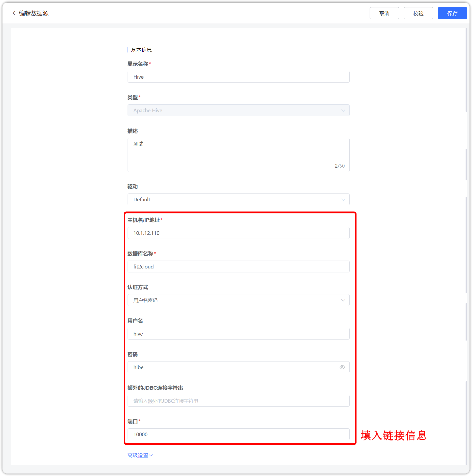Toggle password visibility eye icon
Screen dimensions: 472x476
click(342, 367)
